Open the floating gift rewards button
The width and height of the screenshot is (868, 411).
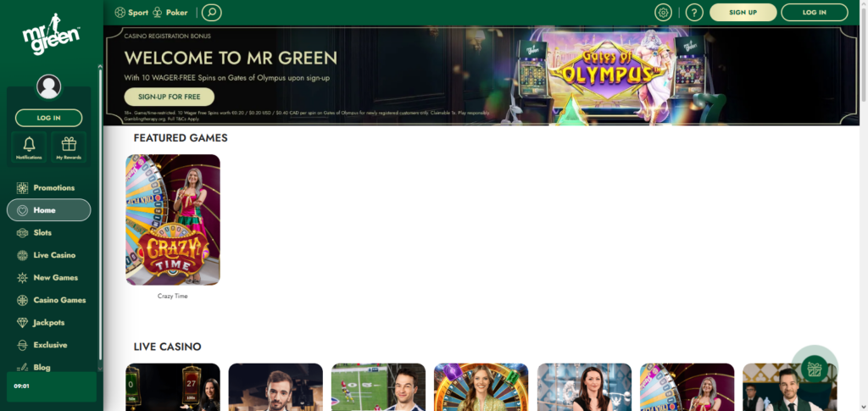[815, 369]
